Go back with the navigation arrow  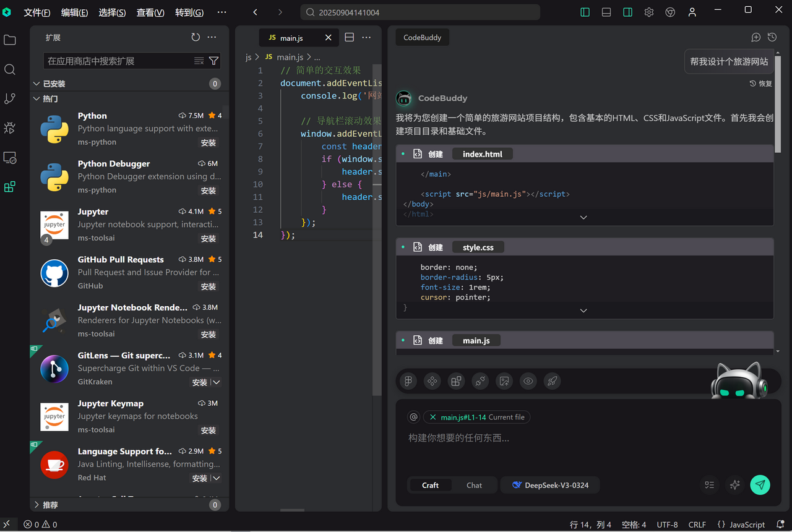click(x=256, y=12)
